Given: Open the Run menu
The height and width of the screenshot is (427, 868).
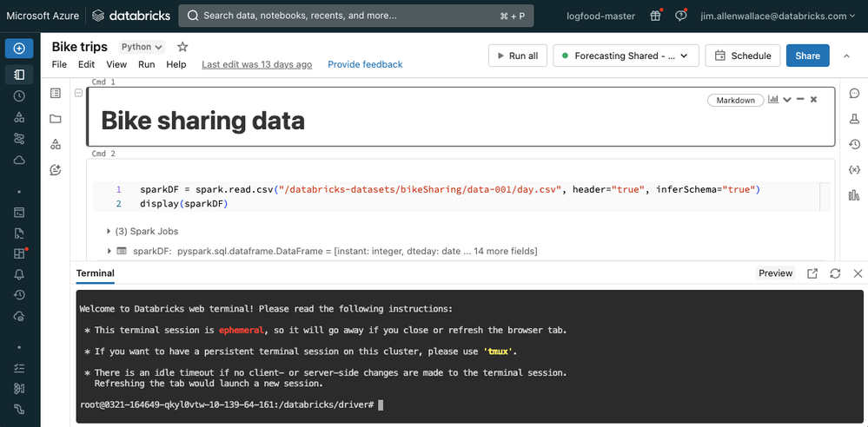Looking at the screenshot, I should tap(146, 64).
